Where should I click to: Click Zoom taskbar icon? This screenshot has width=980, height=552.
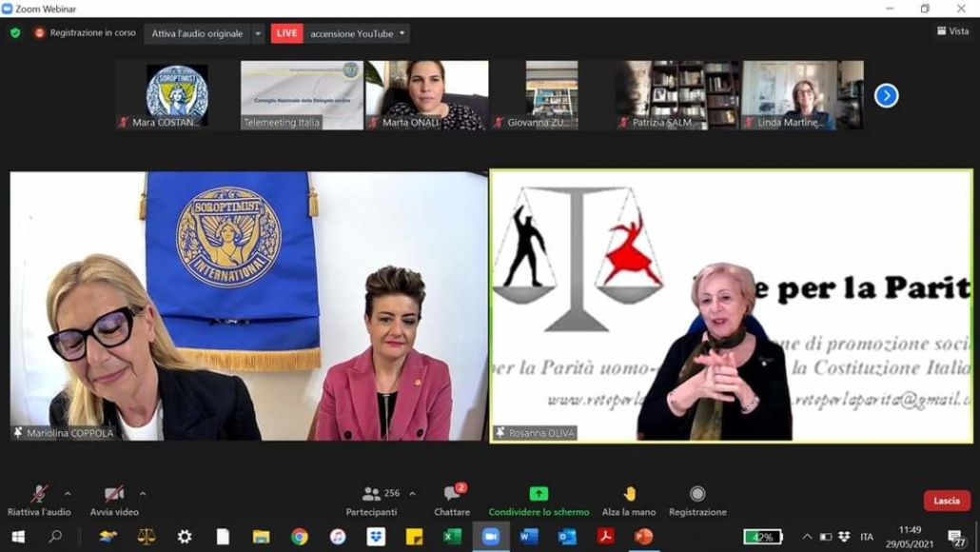coord(491,537)
